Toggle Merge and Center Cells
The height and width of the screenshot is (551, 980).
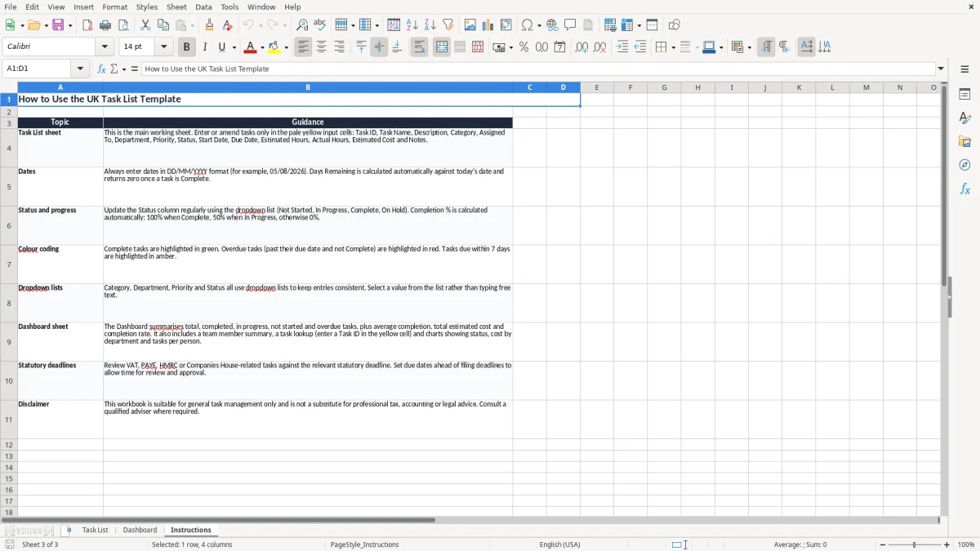(x=442, y=47)
